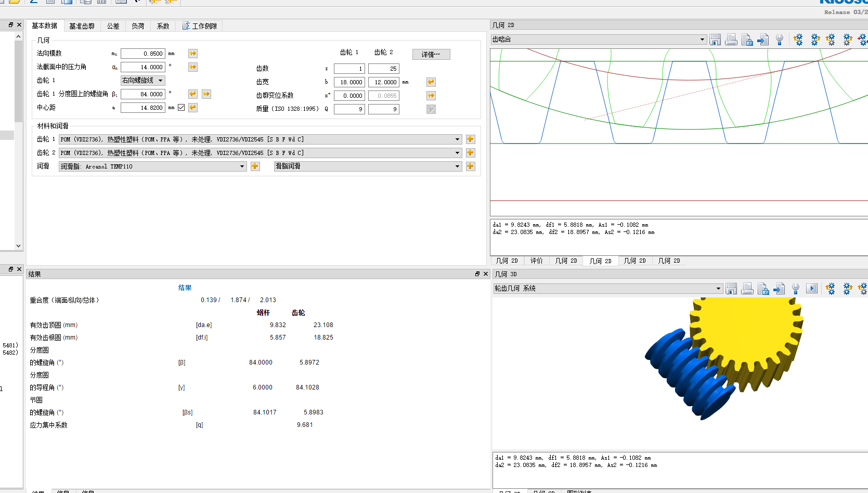Select the 评价 tab below graphics
This screenshot has width=868, height=493.
[536, 261]
